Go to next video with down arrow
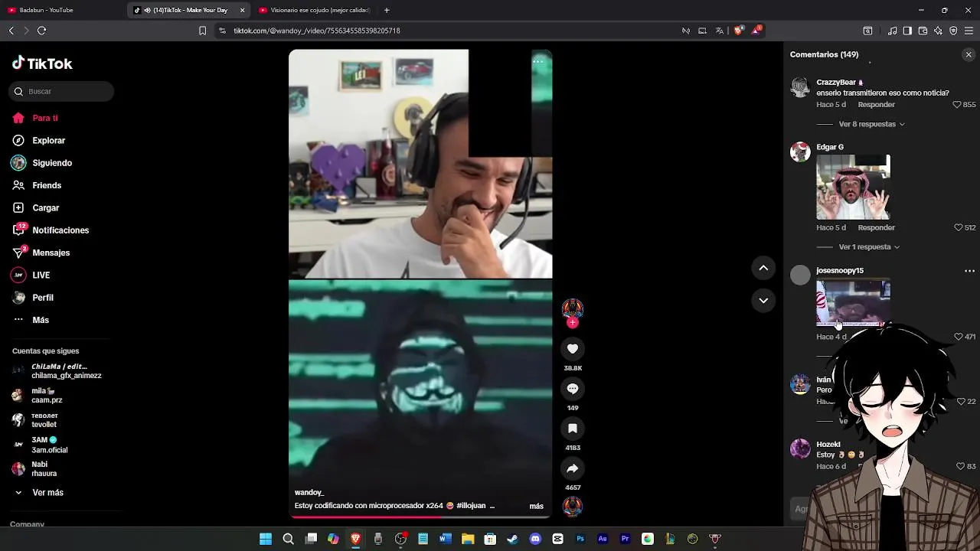Screen dimensions: 980x551 (763, 301)
